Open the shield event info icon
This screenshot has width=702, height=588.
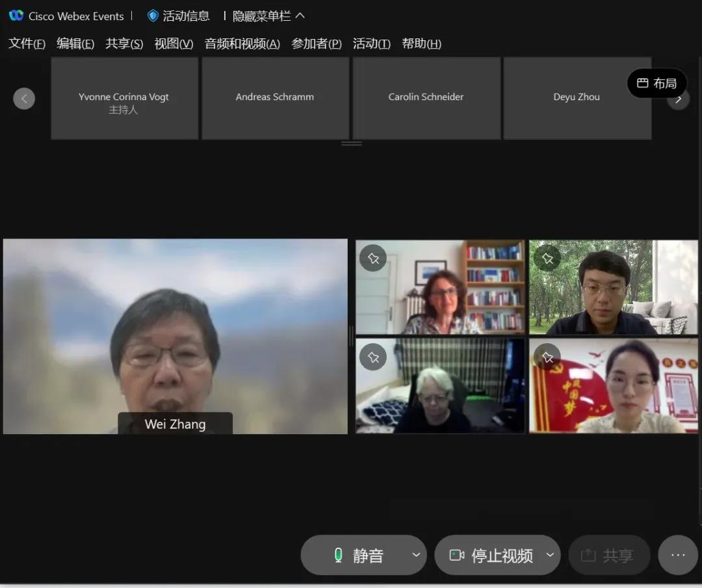(x=153, y=16)
